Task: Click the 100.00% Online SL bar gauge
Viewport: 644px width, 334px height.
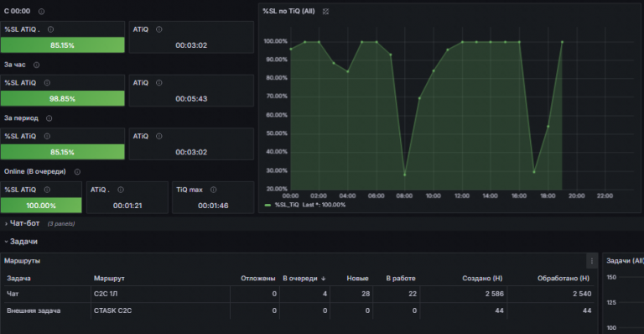Action: pos(41,206)
